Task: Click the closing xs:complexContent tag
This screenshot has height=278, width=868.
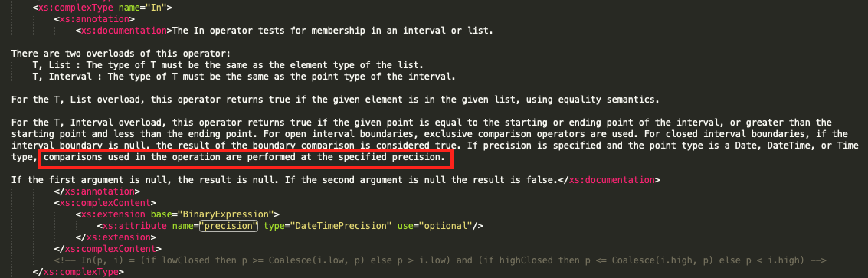Action: point(108,248)
